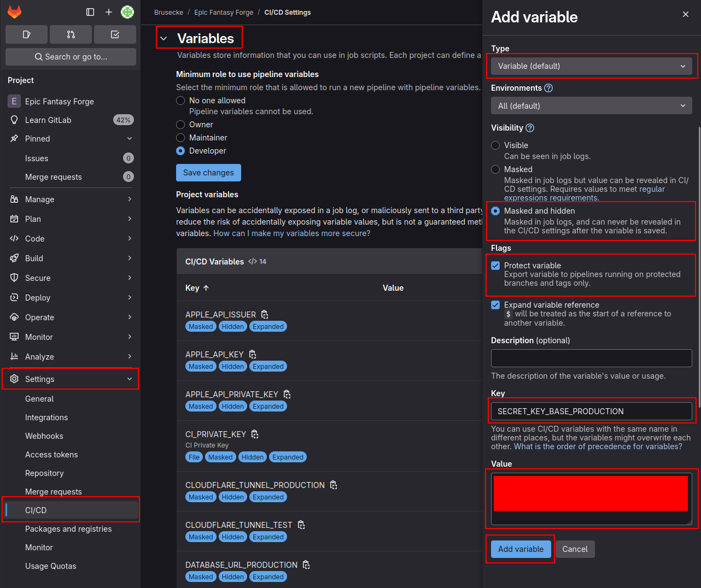The height and width of the screenshot is (588, 701).
Task: Choose Masked and hidden visibility
Action: [x=495, y=211]
